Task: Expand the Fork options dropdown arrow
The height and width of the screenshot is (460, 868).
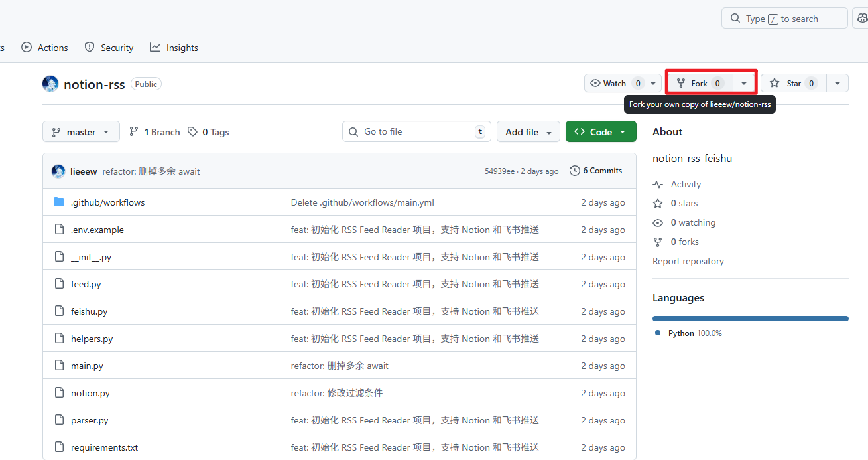Action: coord(744,83)
